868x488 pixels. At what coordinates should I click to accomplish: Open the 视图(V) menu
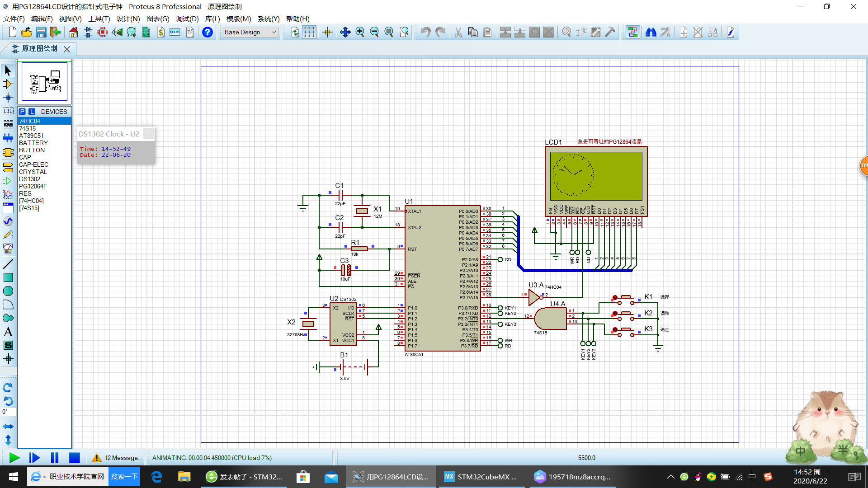coord(70,19)
